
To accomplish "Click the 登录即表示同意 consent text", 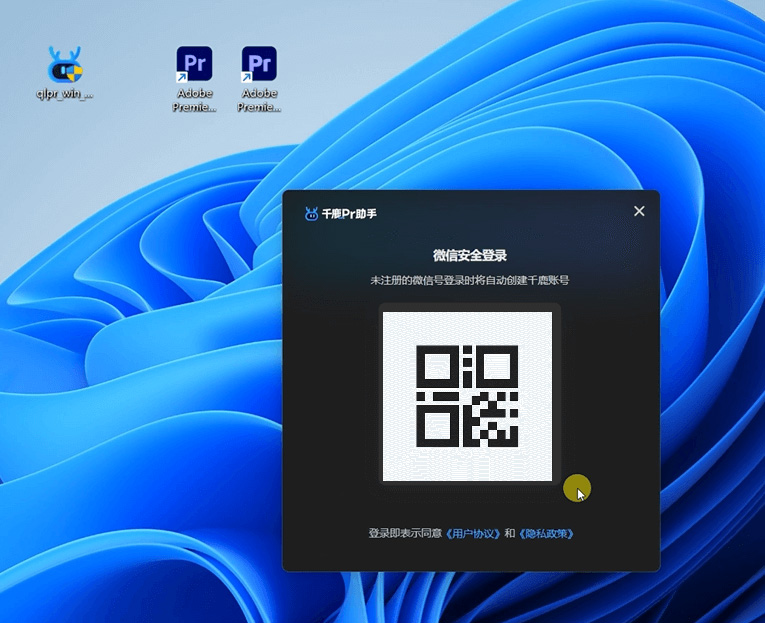I will pyautogui.click(x=405, y=534).
